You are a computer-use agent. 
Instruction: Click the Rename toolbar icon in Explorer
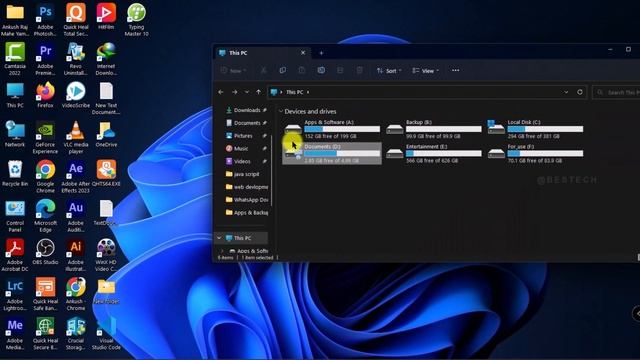[321, 70]
